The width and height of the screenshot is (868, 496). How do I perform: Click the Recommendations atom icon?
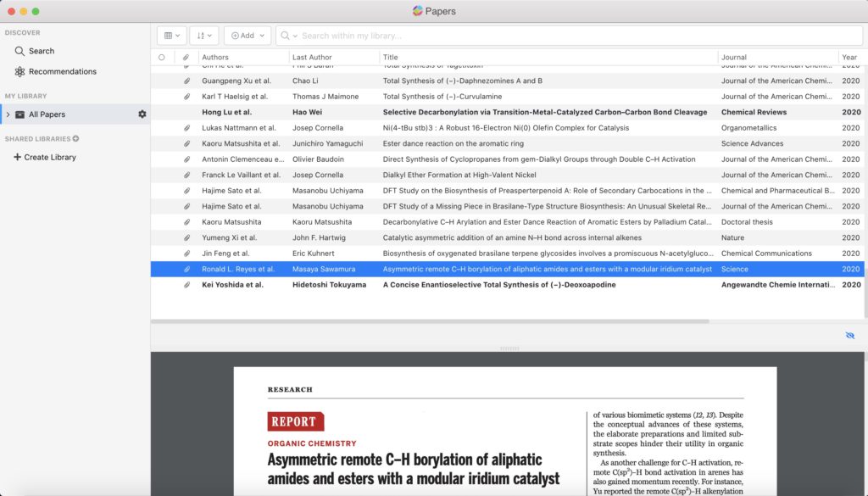pyautogui.click(x=20, y=71)
